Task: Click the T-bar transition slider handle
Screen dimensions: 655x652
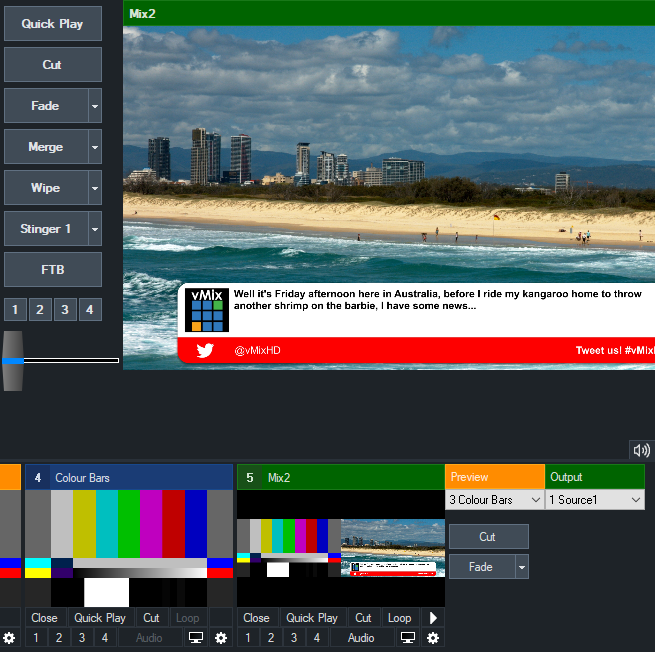Action: [13, 360]
